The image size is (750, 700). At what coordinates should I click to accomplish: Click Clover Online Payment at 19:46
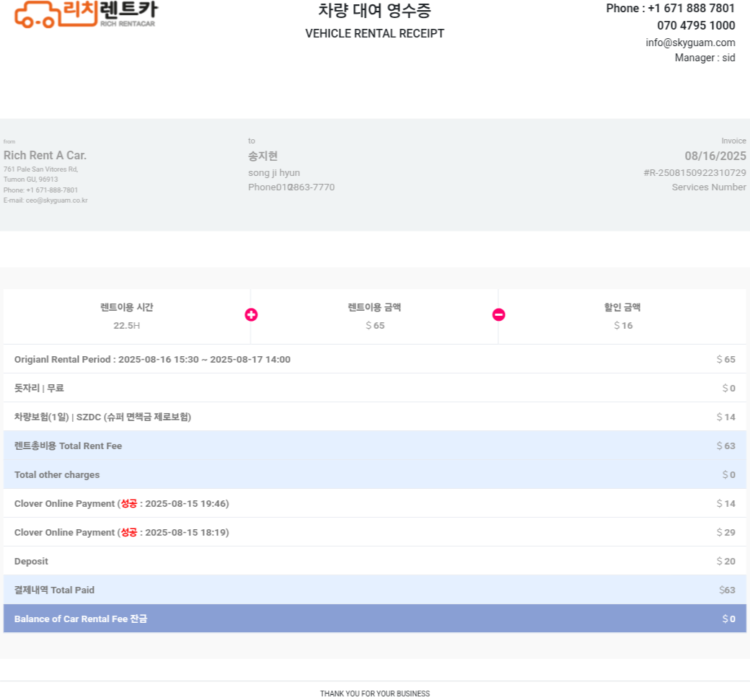[x=121, y=503]
